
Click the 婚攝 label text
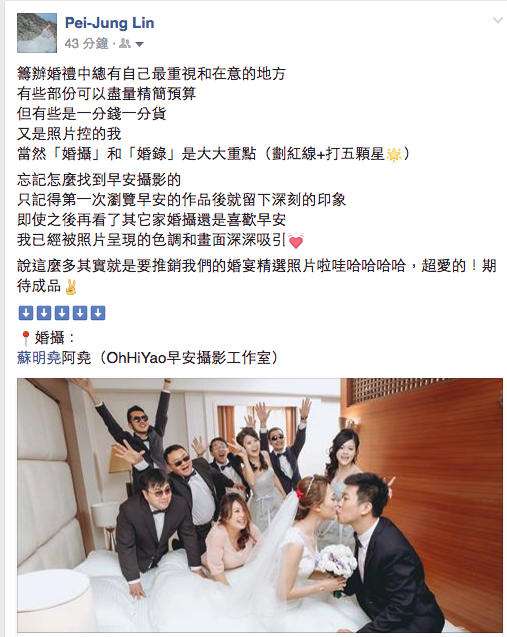pyautogui.click(x=50, y=338)
